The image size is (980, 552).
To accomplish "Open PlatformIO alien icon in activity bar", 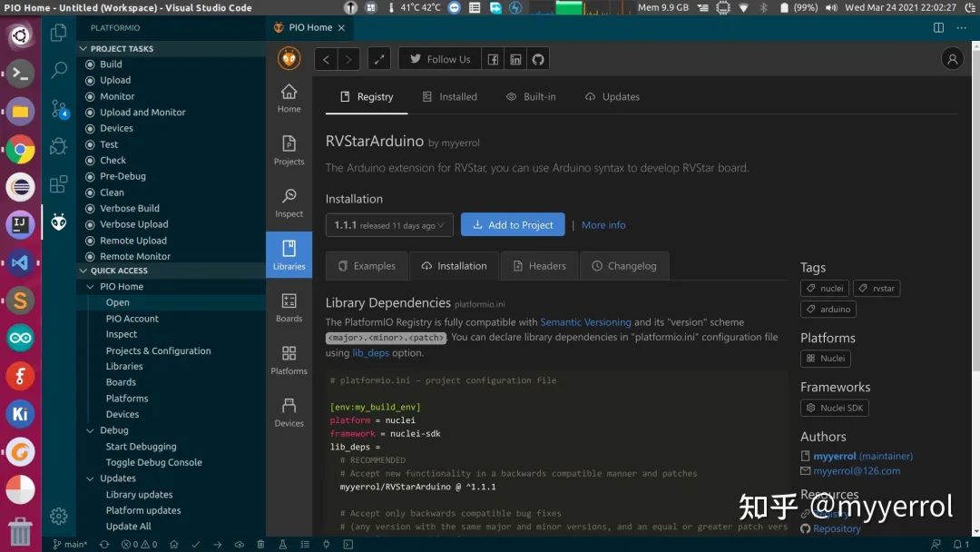I will 59,222.
